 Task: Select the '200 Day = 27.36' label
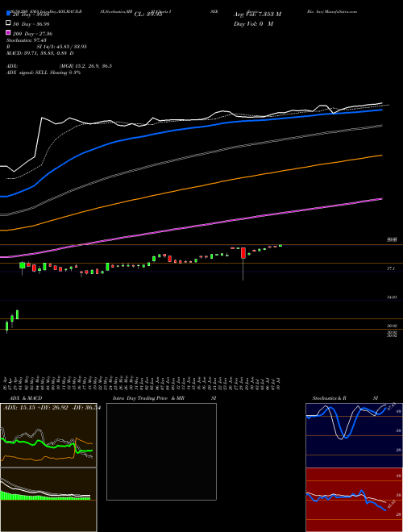[x=32, y=34]
